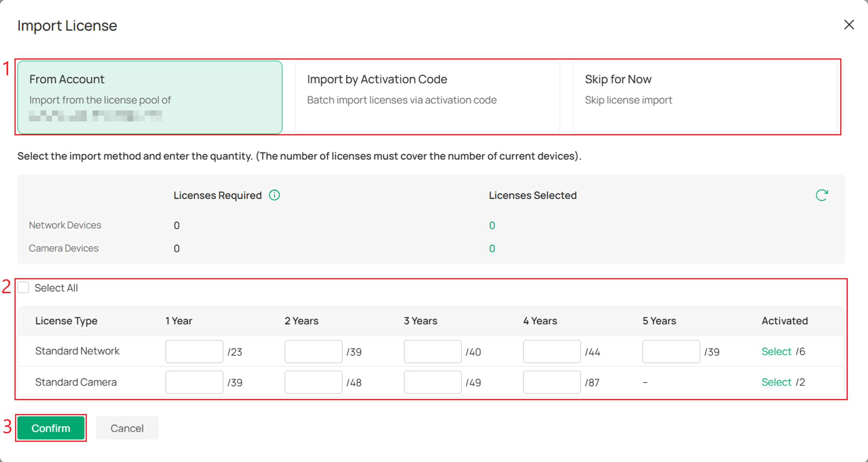Click the Network Devices selected count 0
This screenshot has width=868, height=462.
(492, 225)
